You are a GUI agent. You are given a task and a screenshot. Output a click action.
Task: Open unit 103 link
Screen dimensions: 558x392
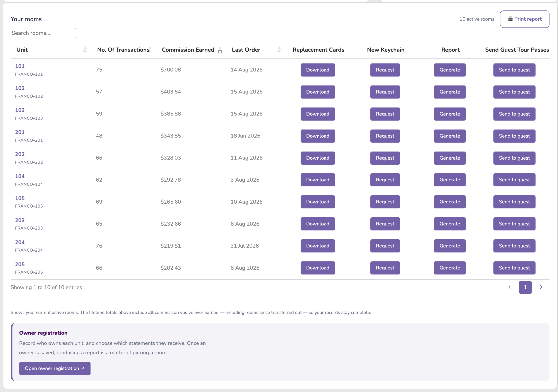(x=20, y=110)
